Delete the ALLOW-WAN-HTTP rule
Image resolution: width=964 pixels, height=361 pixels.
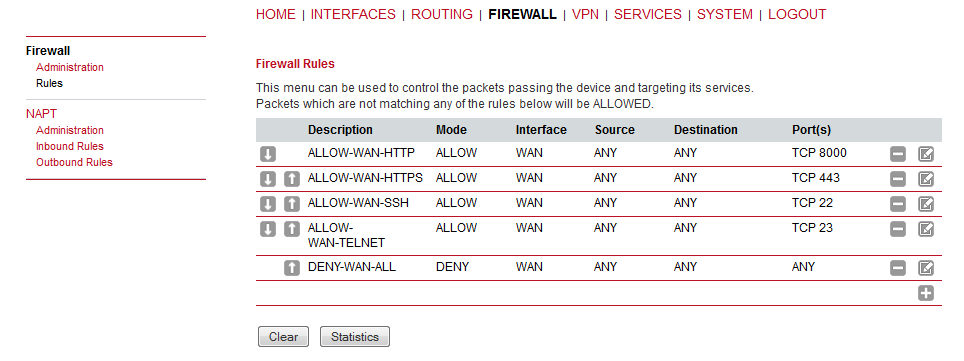(898, 154)
